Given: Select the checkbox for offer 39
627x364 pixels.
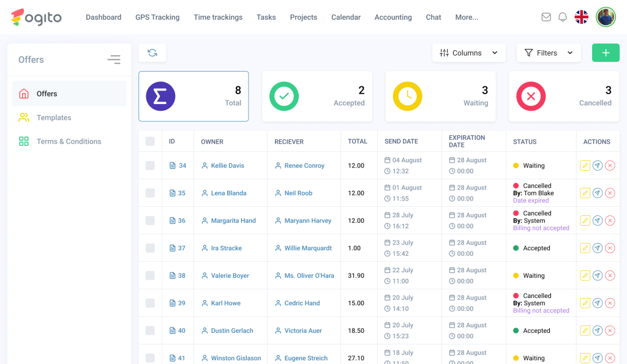Looking at the screenshot, I should coord(150,303).
